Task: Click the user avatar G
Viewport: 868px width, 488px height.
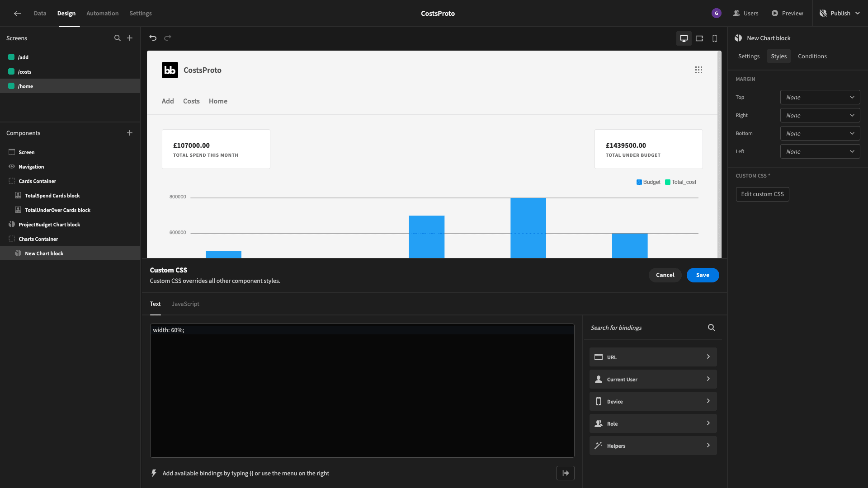Action: [x=717, y=13]
